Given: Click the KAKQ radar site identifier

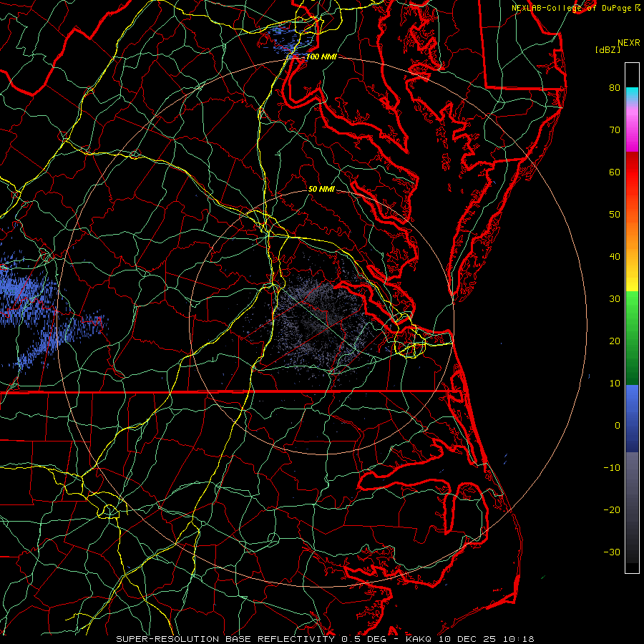Looking at the screenshot, I should [419, 639].
